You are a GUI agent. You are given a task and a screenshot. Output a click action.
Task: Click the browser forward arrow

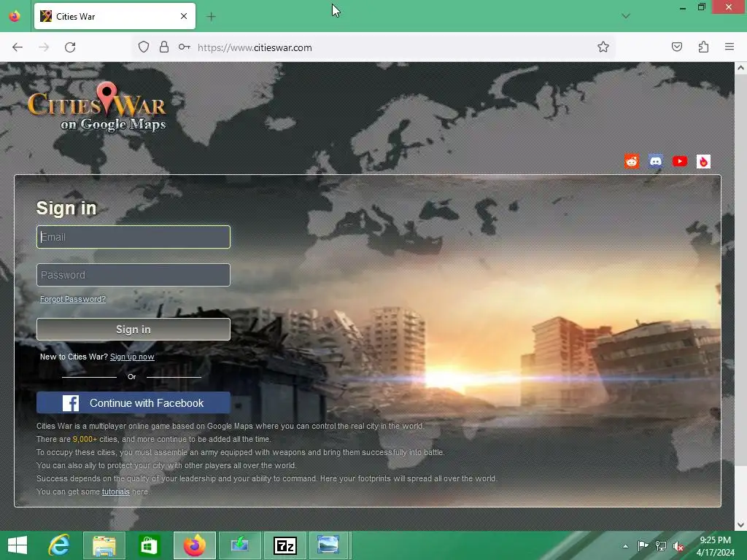44,47
